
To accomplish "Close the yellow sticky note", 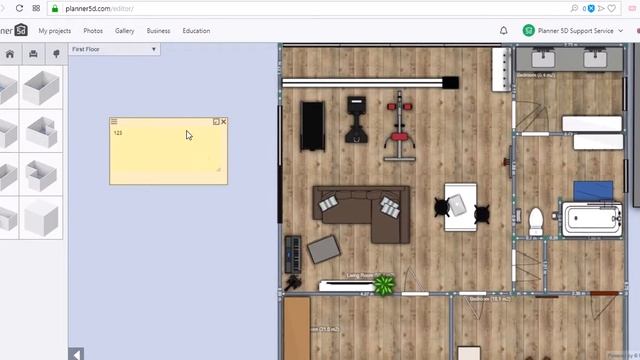I will coord(224,122).
